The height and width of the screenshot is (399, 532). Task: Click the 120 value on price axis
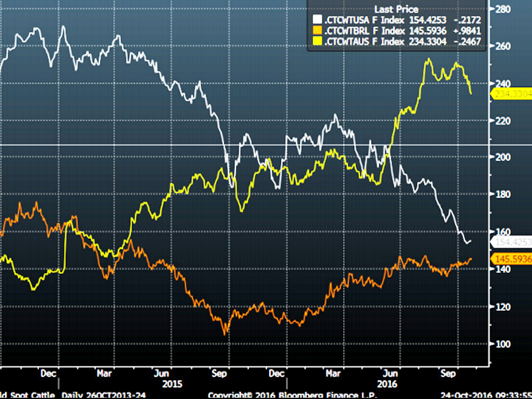[503, 307]
